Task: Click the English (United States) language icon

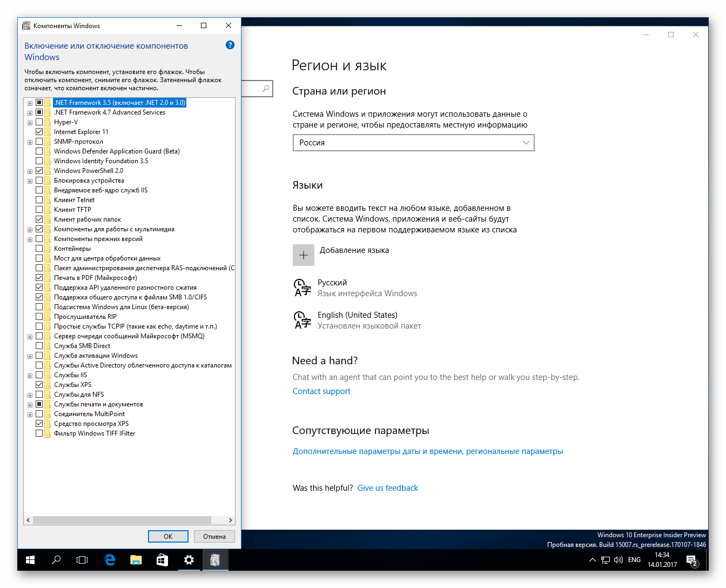Action: point(302,320)
